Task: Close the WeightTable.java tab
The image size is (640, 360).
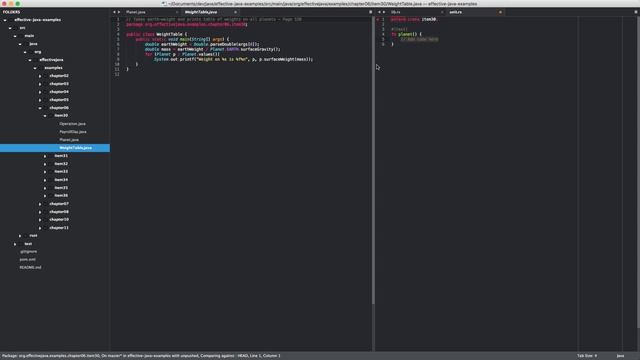Action: [x=236, y=12]
